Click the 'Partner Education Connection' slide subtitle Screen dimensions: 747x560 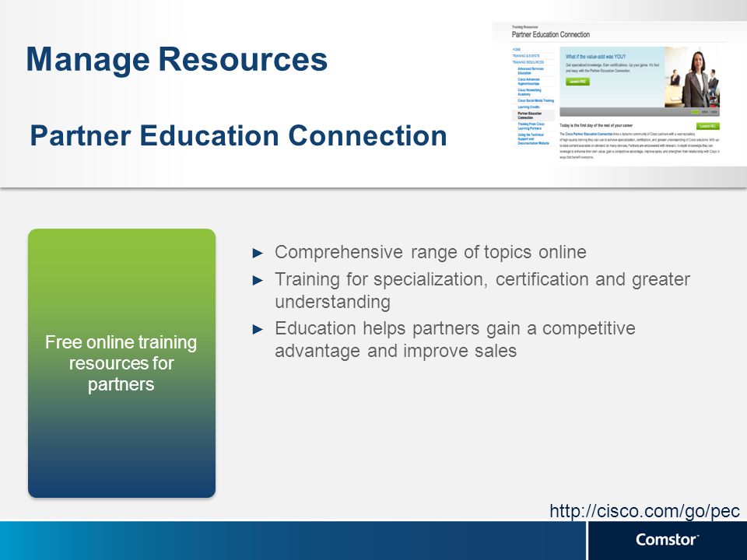click(238, 135)
